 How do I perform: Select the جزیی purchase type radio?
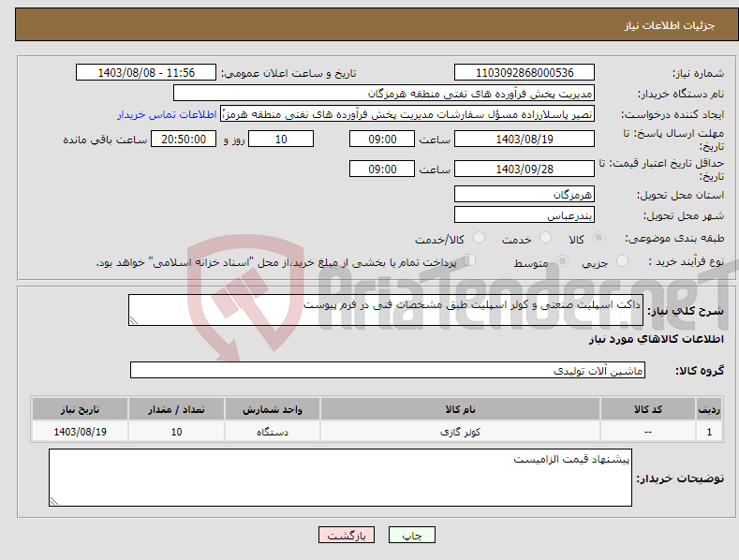pos(622,260)
